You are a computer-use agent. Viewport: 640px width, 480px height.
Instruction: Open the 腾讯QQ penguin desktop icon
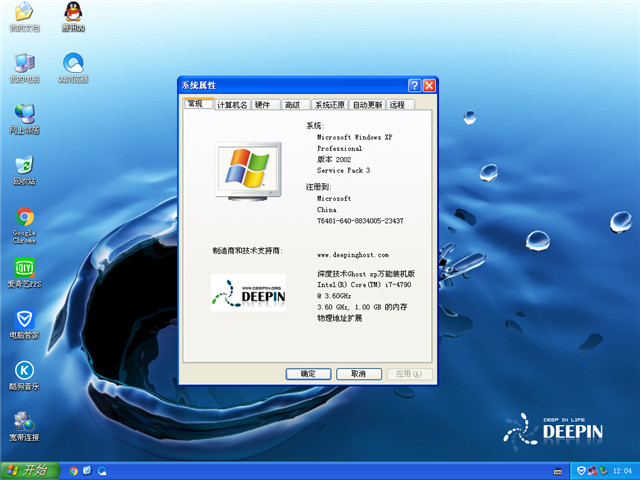click(x=72, y=14)
